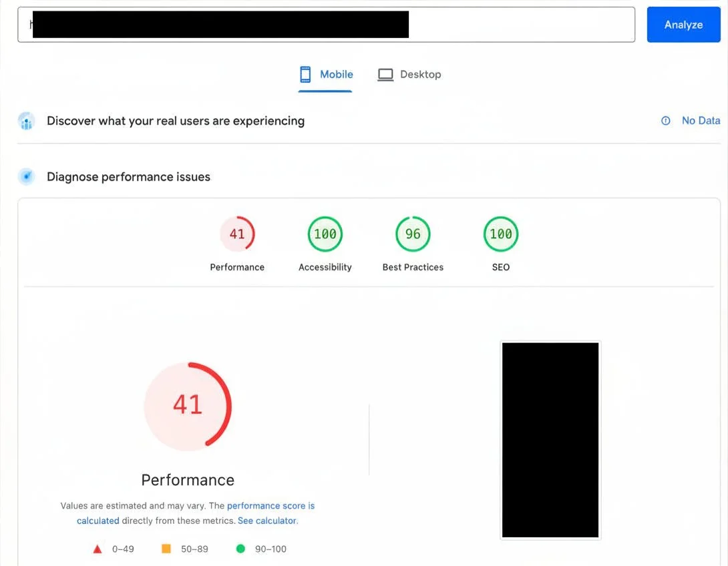Screen dimensions: 728x566
Task: Click the info icon beside No Data
Action: [x=665, y=121]
